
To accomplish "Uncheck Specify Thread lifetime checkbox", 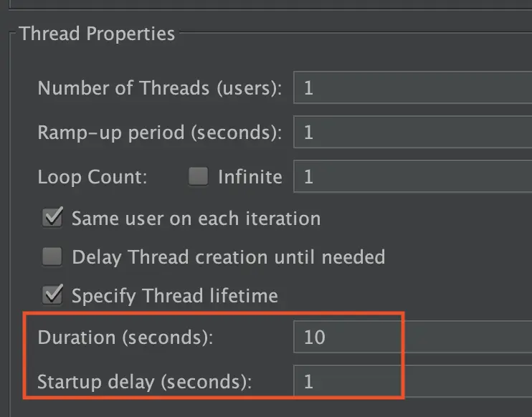I will click(x=52, y=294).
